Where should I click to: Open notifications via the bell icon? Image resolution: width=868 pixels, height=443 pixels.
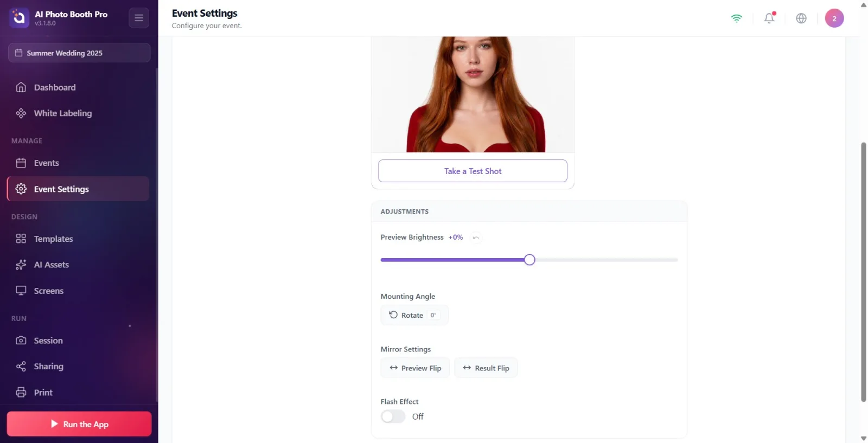click(769, 18)
